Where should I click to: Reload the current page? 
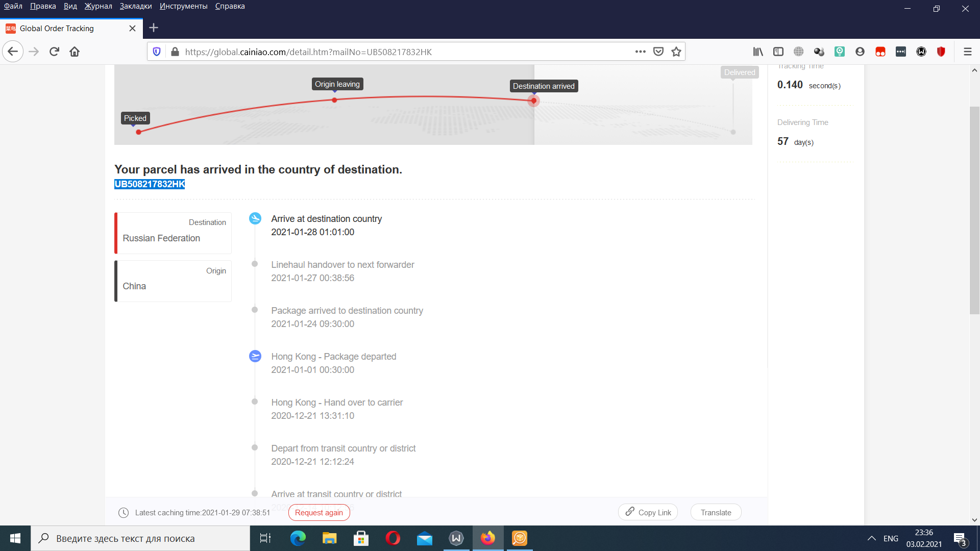pos(54,52)
